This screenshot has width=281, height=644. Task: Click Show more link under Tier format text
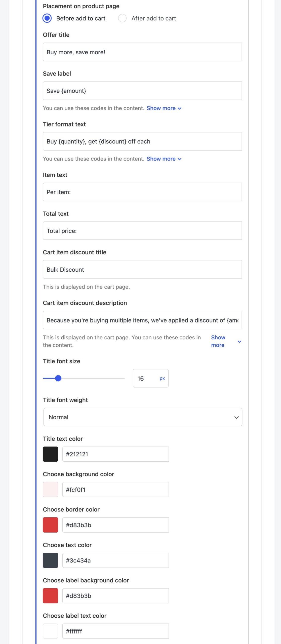pyautogui.click(x=161, y=159)
